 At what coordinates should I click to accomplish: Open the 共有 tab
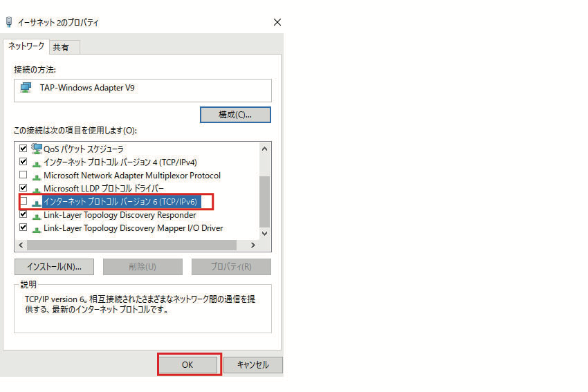(x=64, y=48)
